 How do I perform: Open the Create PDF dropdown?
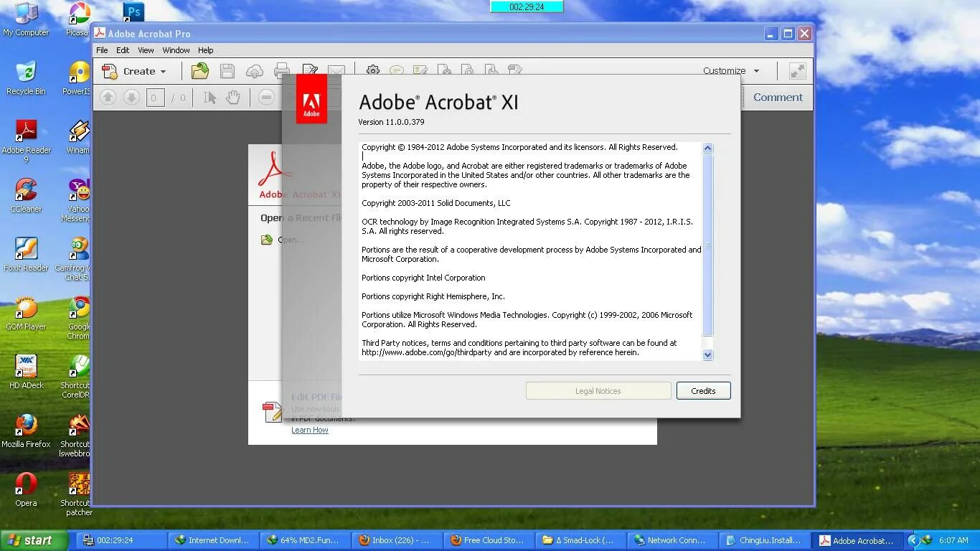(134, 71)
